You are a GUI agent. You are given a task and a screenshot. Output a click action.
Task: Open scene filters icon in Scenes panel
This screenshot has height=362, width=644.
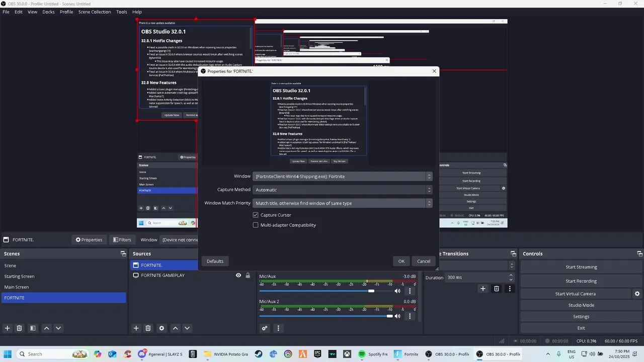[33, 328]
